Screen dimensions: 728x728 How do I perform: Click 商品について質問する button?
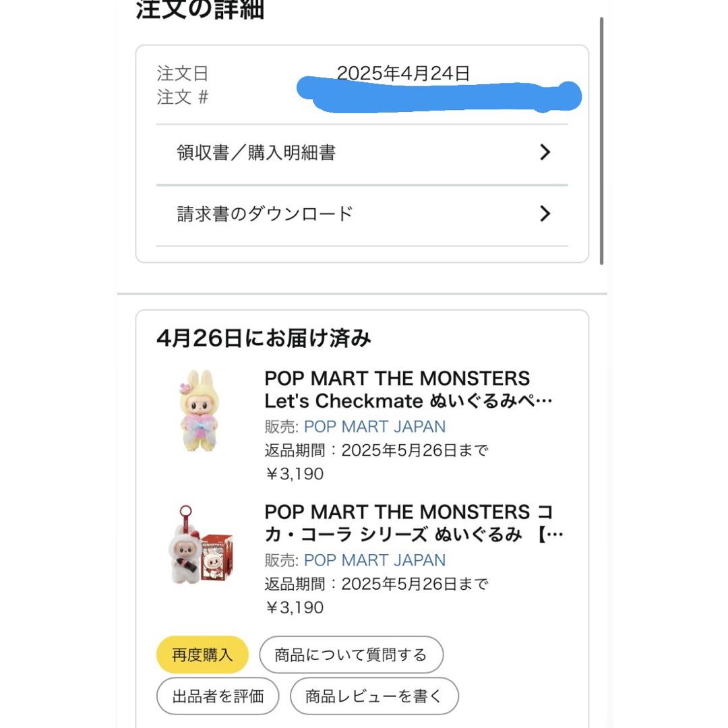tap(351, 655)
